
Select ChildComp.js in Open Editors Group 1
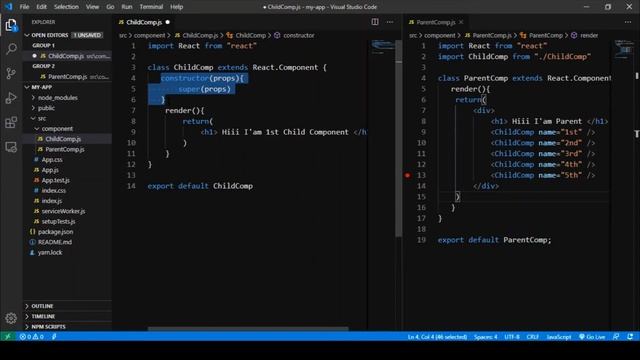[67, 56]
